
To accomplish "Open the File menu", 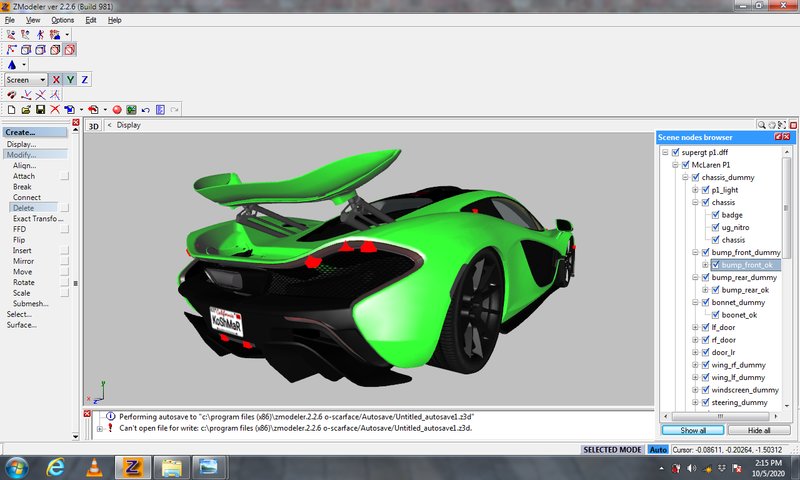I will (10, 20).
